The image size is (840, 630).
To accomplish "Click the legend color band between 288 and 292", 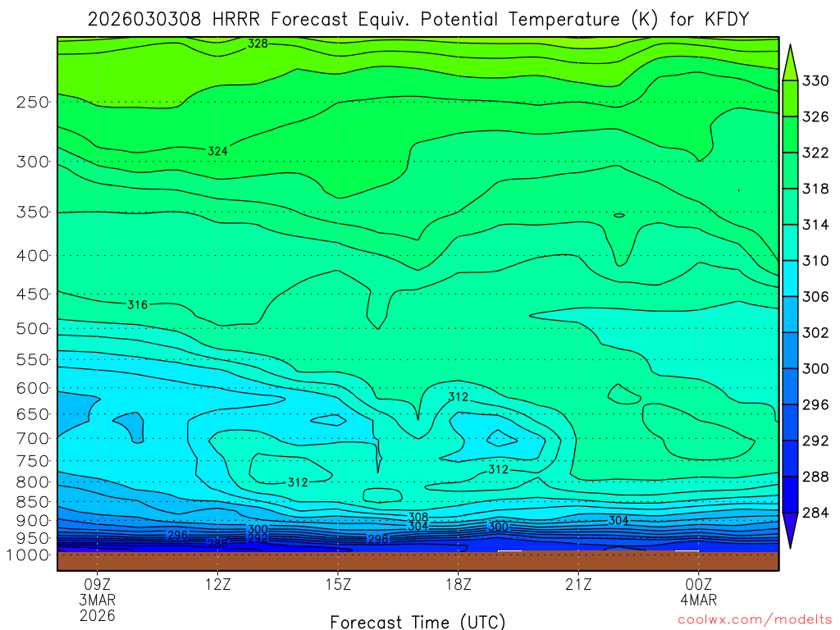I will point(790,458).
